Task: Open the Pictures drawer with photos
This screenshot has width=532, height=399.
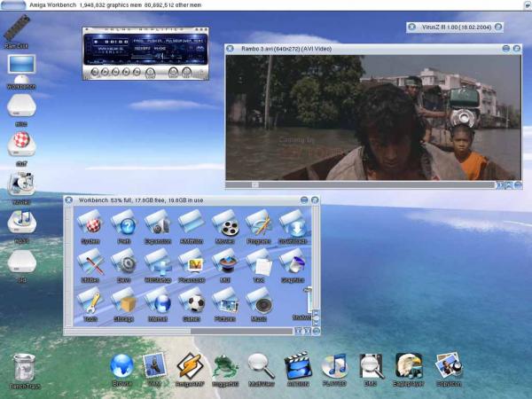Action: tap(225, 304)
